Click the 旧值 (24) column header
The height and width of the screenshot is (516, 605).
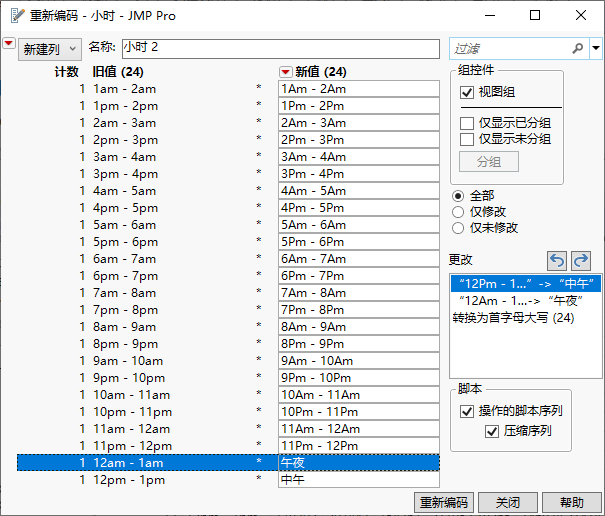click(118, 72)
